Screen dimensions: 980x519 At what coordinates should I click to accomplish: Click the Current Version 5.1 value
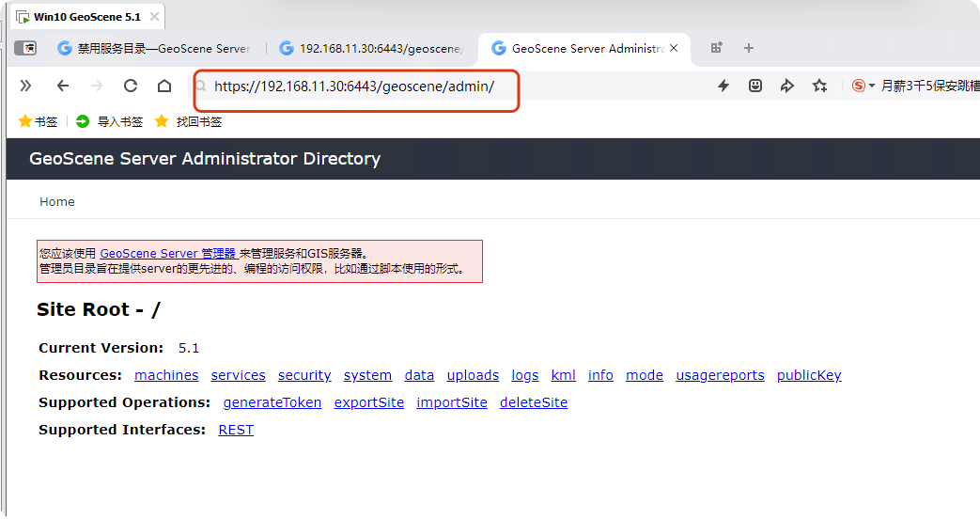click(x=189, y=348)
